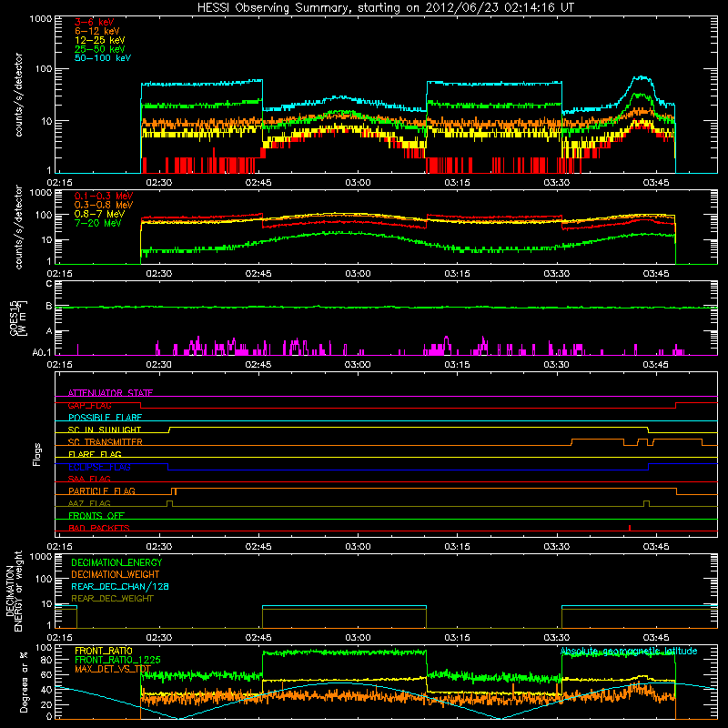The width and height of the screenshot is (728, 728).
Task: Select the 50-100 keV legend entry
Action: pos(103,58)
